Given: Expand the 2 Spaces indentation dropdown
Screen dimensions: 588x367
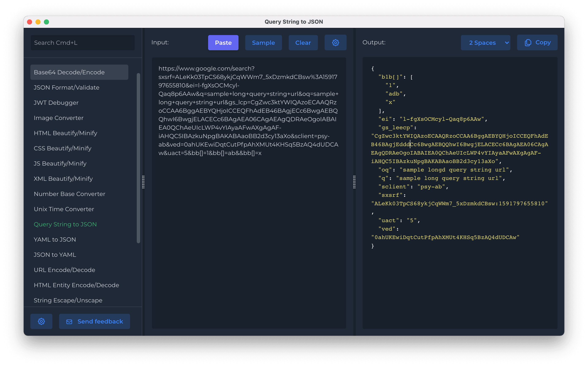Looking at the screenshot, I should coord(485,43).
